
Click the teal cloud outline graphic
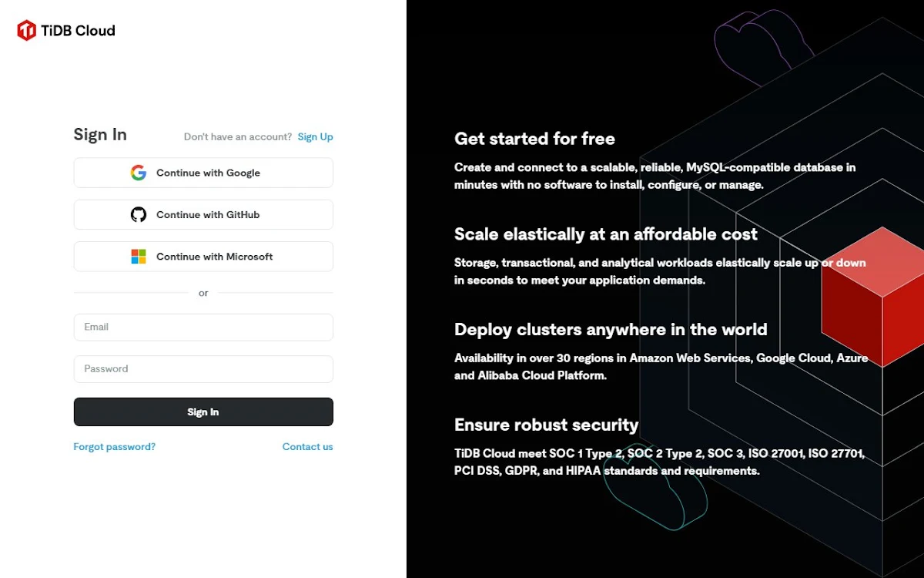(654, 487)
